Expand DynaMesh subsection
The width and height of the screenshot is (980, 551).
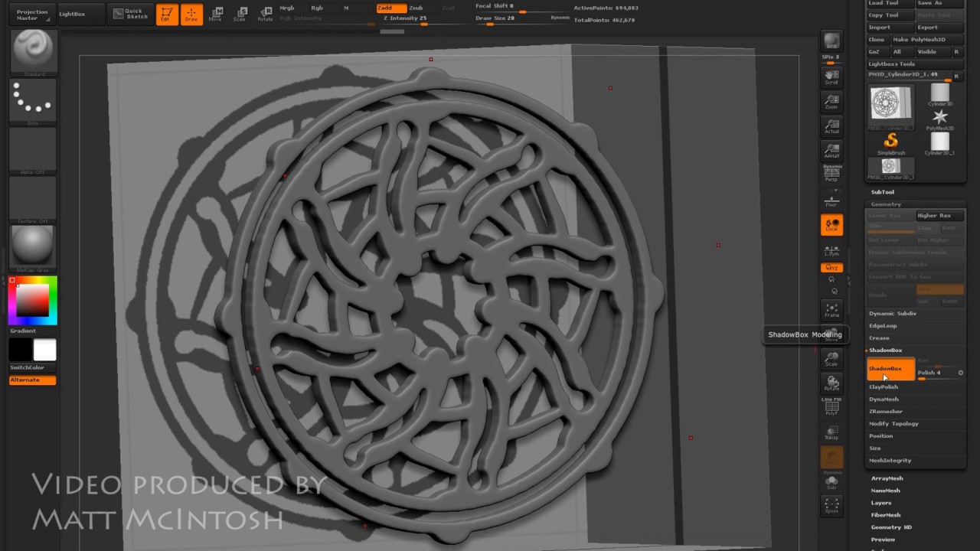pyautogui.click(x=884, y=399)
